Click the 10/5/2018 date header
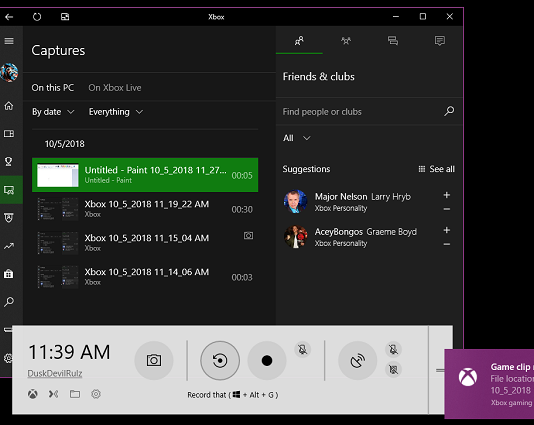Image resolution: width=534 pixels, height=425 pixels. 65,144
